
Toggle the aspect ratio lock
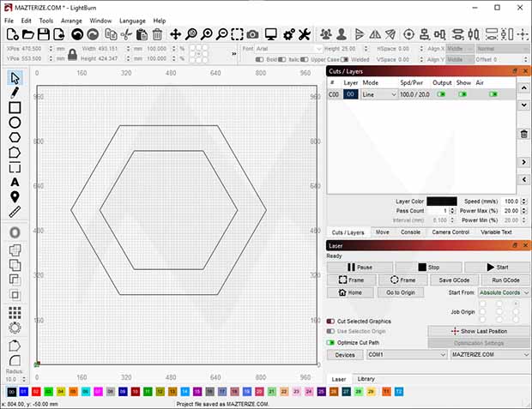coord(72,54)
